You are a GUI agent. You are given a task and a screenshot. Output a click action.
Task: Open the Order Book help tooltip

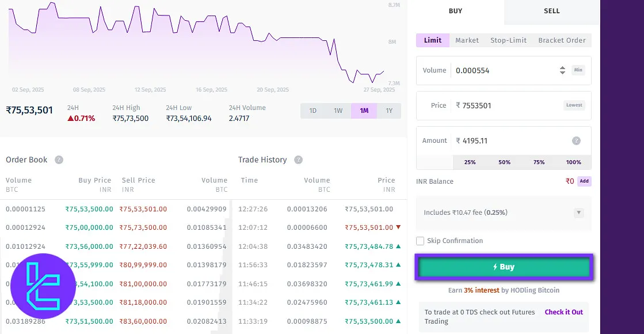[58, 160]
